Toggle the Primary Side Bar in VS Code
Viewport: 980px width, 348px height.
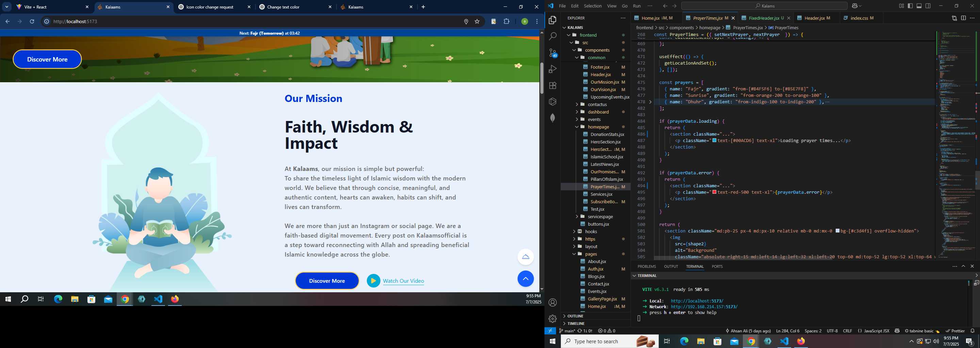click(x=910, y=6)
